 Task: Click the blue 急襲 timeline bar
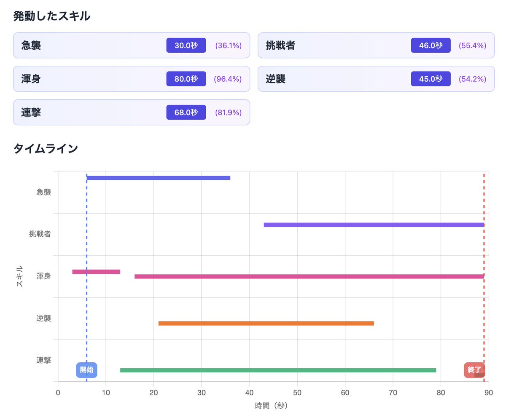click(x=159, y=178)
